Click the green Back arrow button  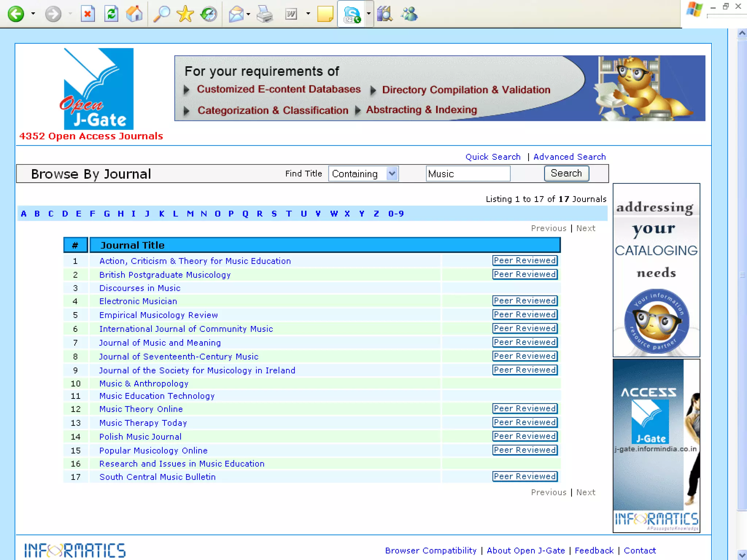[16, 14]
